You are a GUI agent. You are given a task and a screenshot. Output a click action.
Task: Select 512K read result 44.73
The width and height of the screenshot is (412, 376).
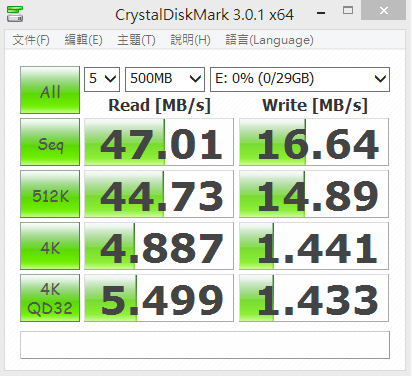click(x=159, y=194)
